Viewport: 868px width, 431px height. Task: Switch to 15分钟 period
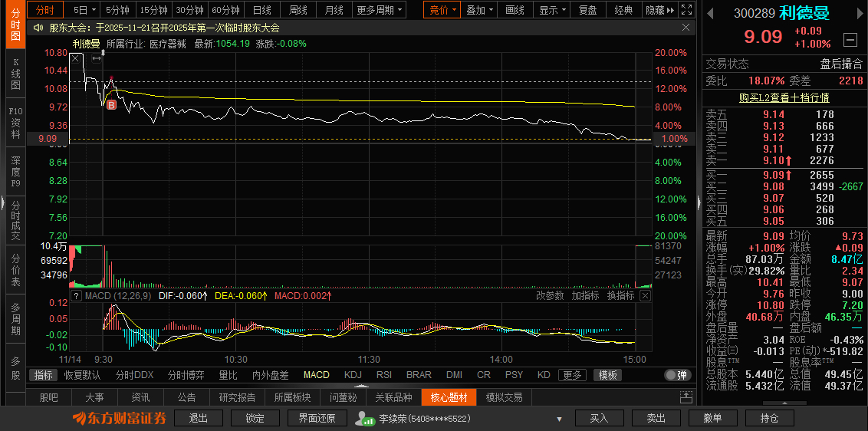(153, 10)
